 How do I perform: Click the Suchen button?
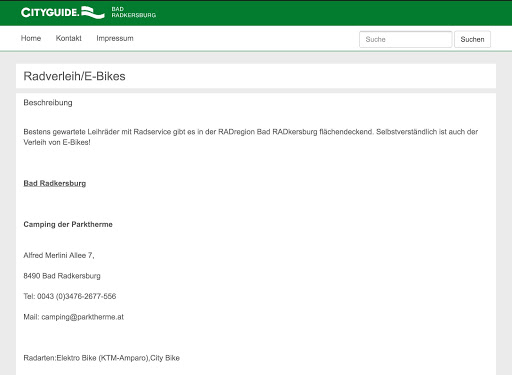point(472,39)
